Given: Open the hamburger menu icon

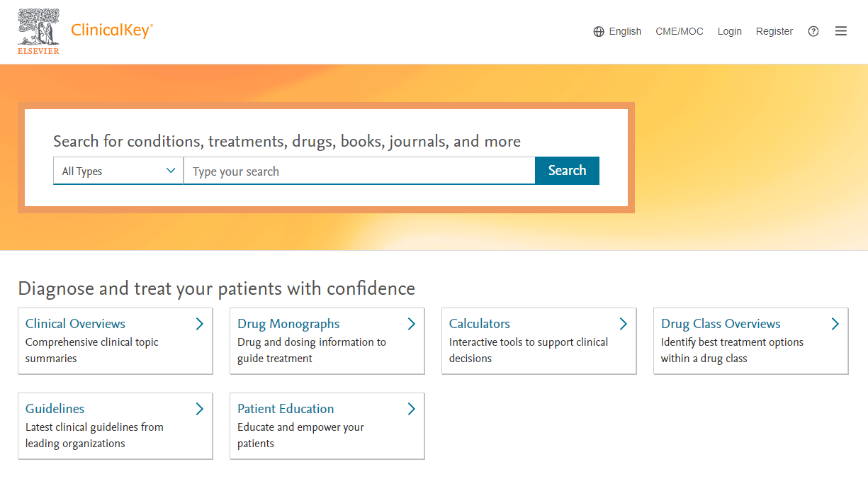Looking at the screenshot, I should click(x=841, y=31).
